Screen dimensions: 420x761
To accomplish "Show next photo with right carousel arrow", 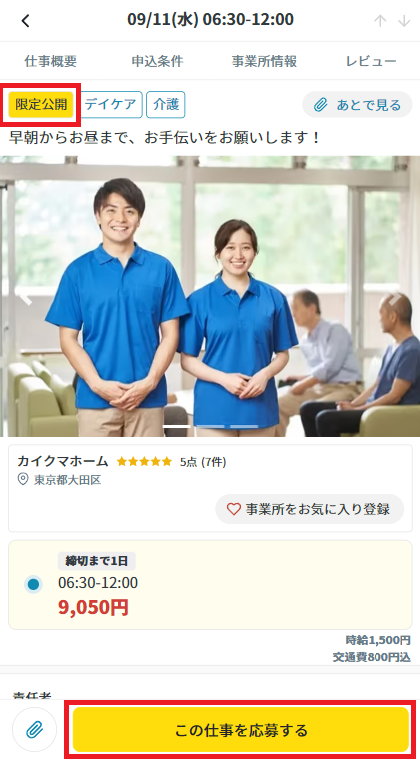I will click(395, 298).
